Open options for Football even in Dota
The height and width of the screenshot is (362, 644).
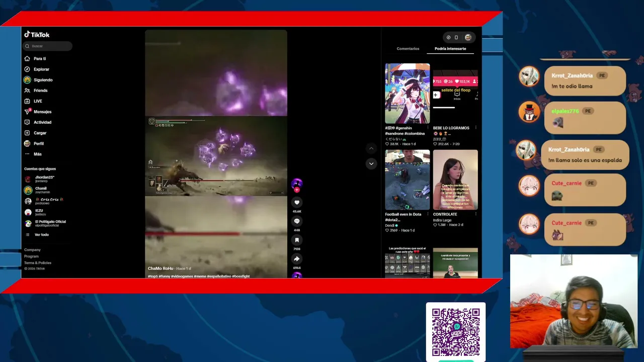[428, 214]
